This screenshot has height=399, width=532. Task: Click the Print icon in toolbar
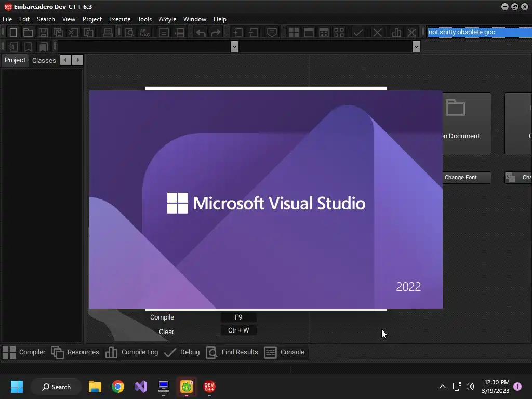coord(108,33)
